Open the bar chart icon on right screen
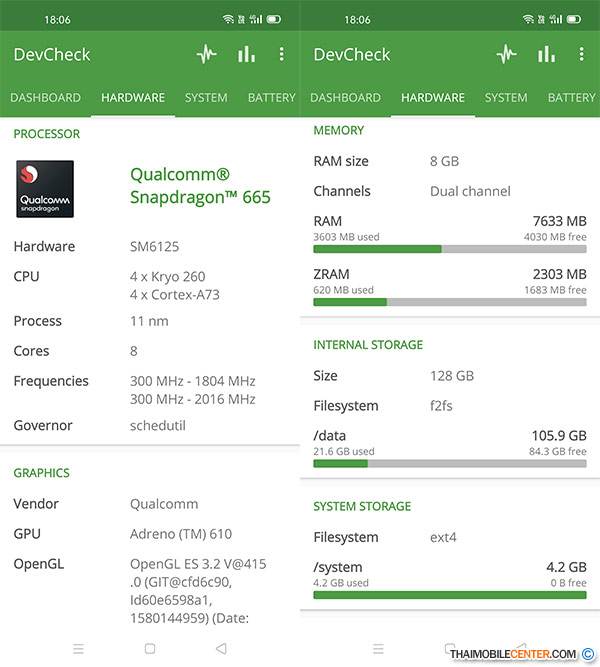The width and height of the screenshot is (600, 667). [x=546, y=55]
